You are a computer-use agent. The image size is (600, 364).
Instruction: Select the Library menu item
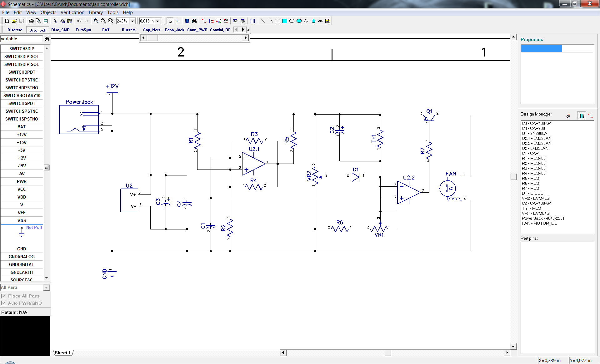[95, 12]
